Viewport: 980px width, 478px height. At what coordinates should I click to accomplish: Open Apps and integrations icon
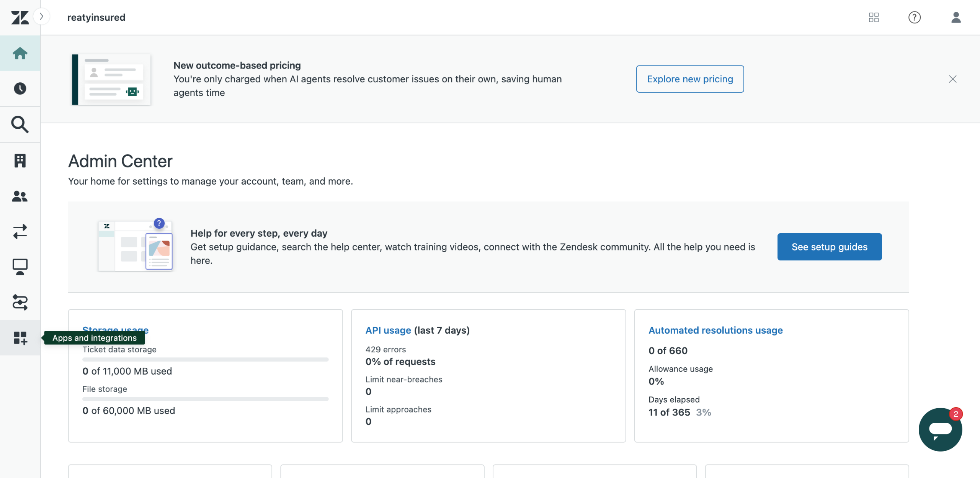pos(20,338)
